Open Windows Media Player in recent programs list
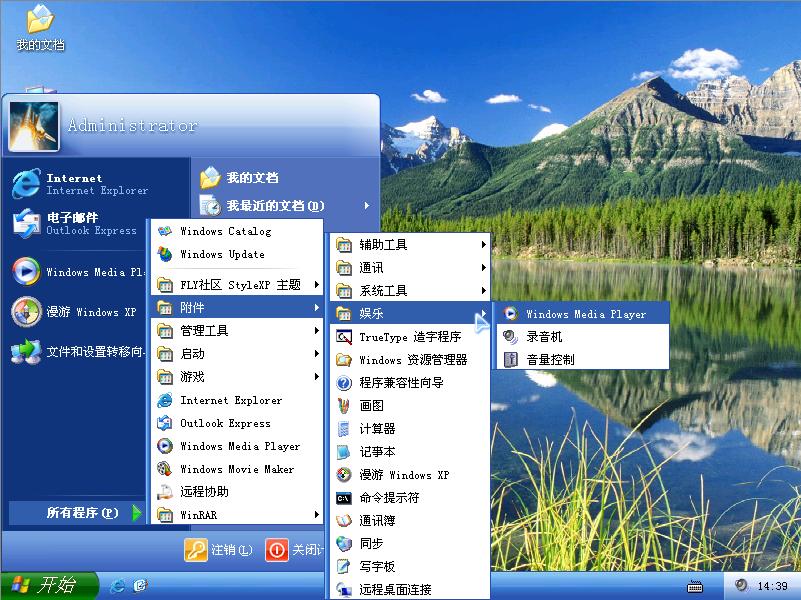The image size is (801, 600). click(x=77, y=272)
